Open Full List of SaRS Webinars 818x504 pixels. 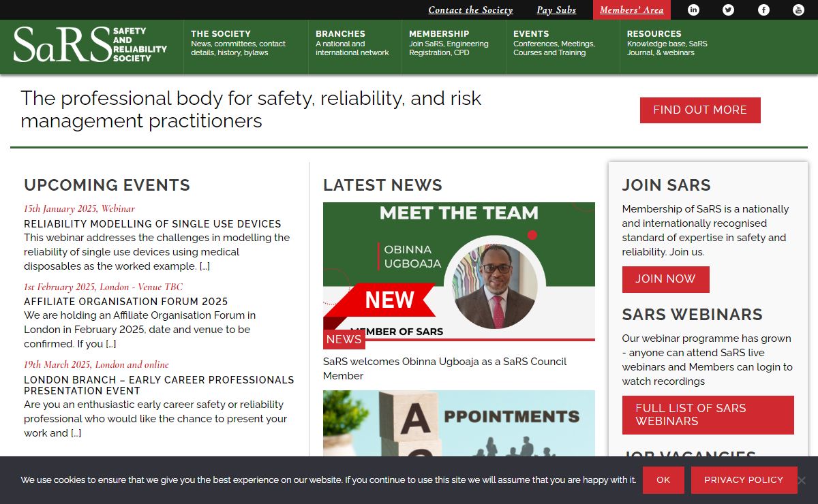[x=708, y=415]
